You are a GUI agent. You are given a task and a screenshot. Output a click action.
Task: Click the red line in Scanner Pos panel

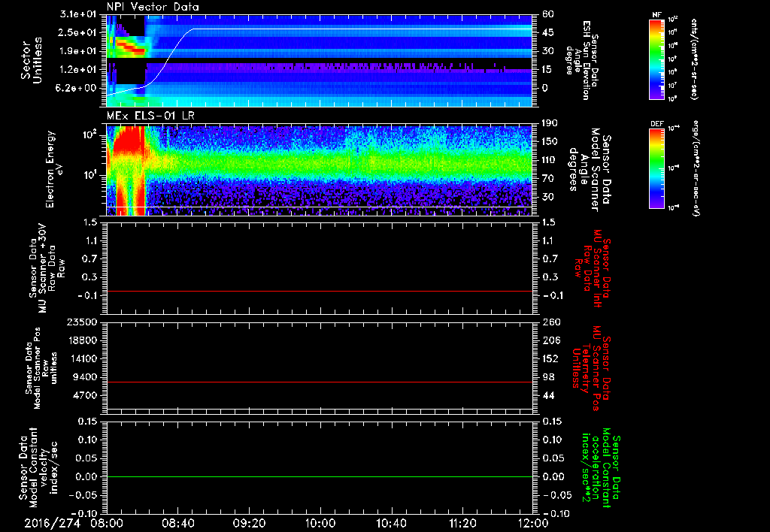320,382
